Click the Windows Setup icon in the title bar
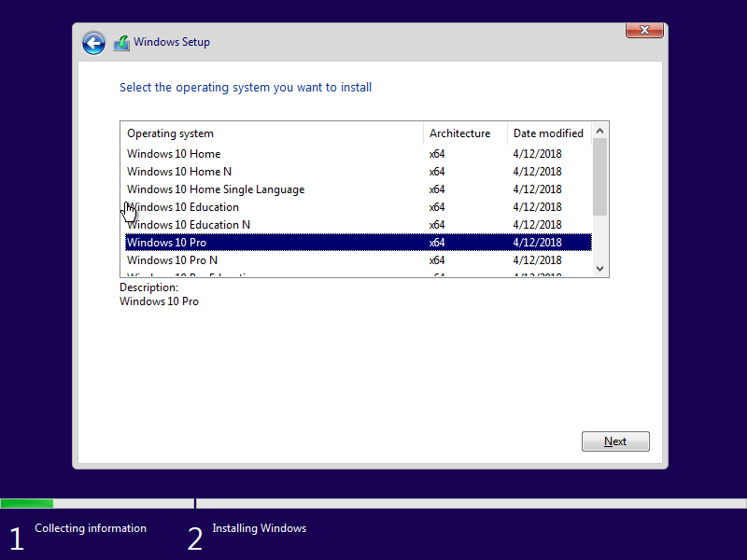Image resolution: width=747 pixels, height=560 pixels. tap(121, 43)
